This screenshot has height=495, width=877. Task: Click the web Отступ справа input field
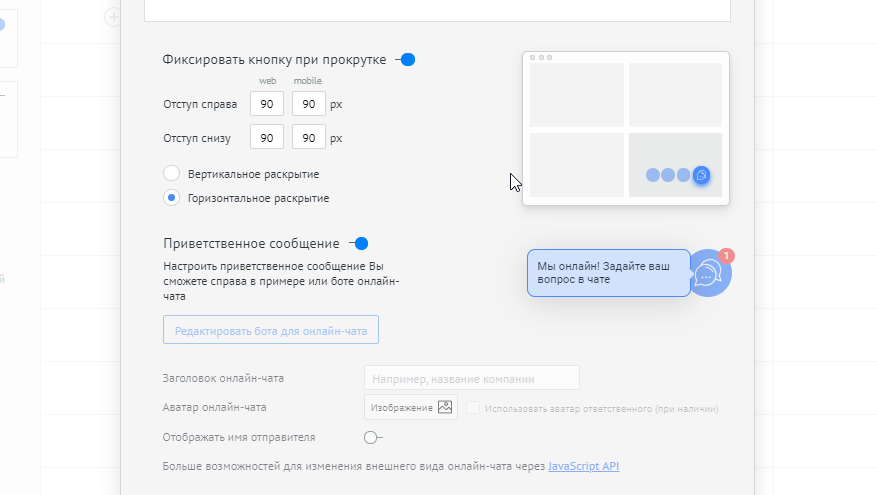pyautogui.click(x=267, y=104)
